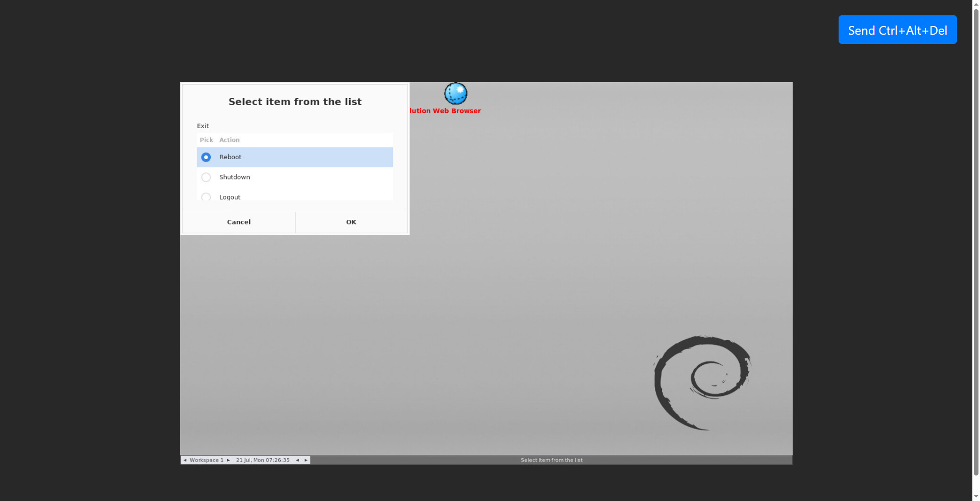
Task: Focus the 'Select item from the list' taskbar entry
Action: pyautogui.click(x=551, y=460)
